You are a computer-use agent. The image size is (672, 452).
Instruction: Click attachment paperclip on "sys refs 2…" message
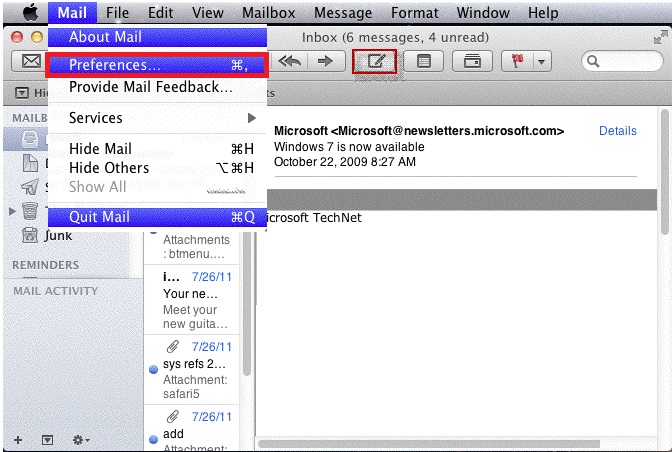[x=172, y=346]
